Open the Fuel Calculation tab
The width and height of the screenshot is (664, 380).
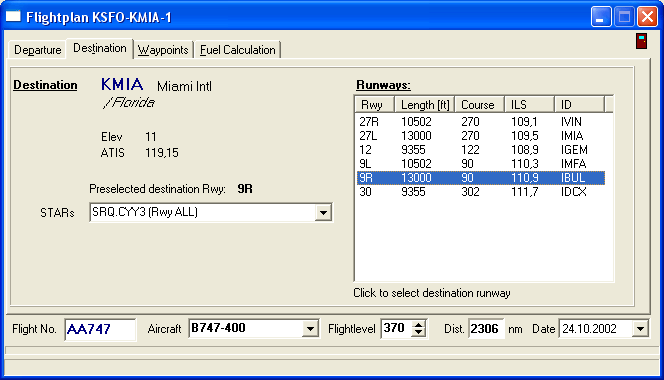(x=238, y=50)
